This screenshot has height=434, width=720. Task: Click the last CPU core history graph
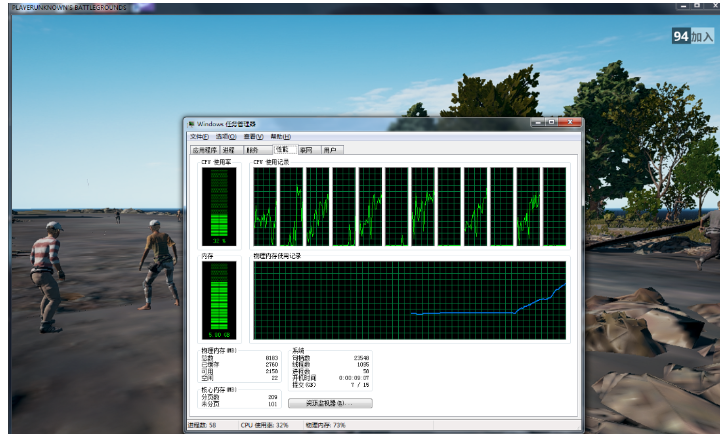pyautogui.click(x=554, y=207)
